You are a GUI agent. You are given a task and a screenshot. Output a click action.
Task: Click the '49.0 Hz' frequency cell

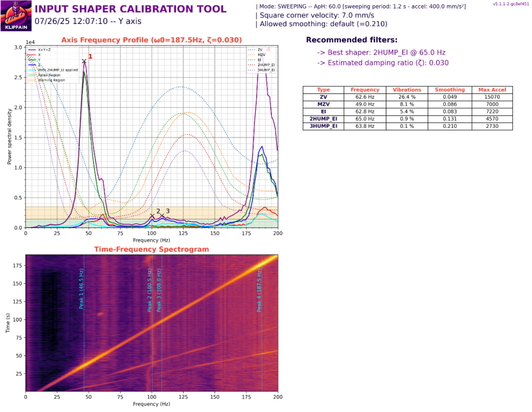(x=365, y=104)
